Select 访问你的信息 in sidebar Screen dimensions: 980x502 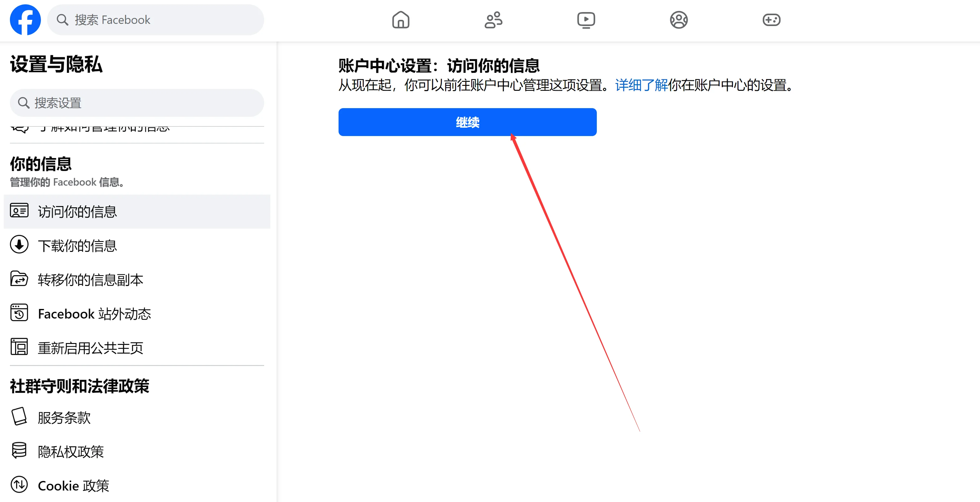coord(137,211)
